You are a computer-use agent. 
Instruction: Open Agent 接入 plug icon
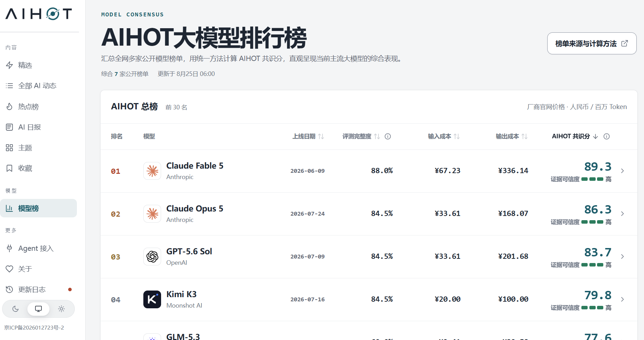tap(9, 248)
